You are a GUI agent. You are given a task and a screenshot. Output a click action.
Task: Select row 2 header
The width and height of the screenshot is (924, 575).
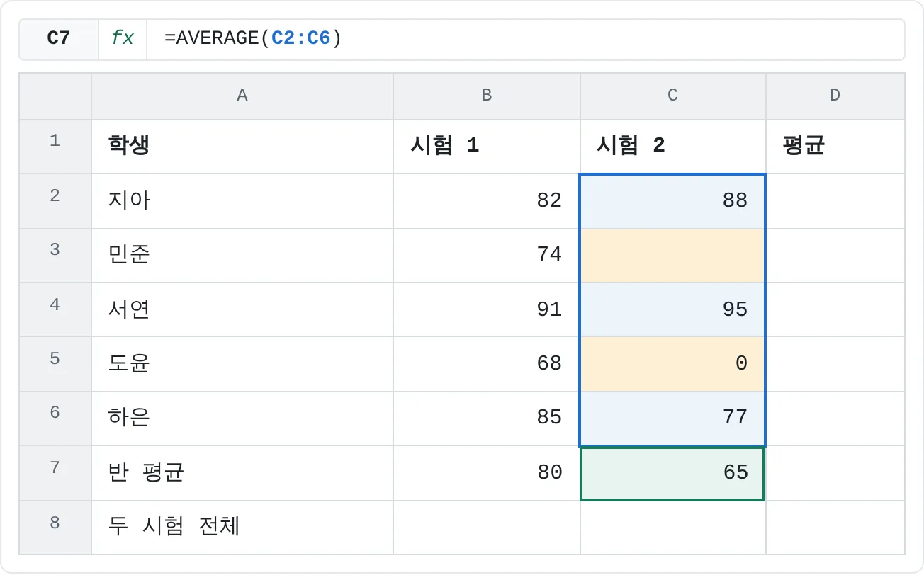coord(55,201)
